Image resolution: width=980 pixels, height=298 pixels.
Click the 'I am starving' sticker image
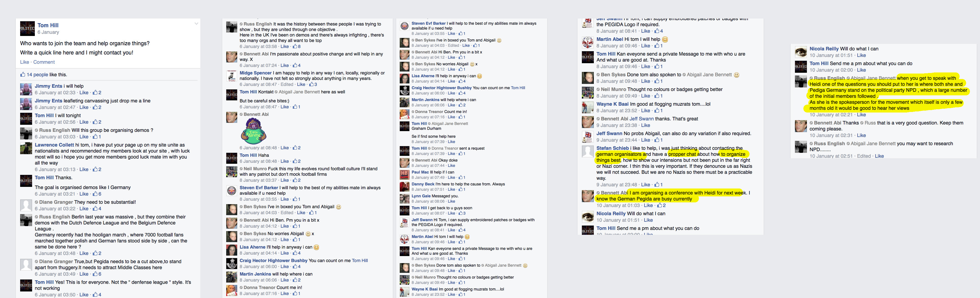[253, 131]
